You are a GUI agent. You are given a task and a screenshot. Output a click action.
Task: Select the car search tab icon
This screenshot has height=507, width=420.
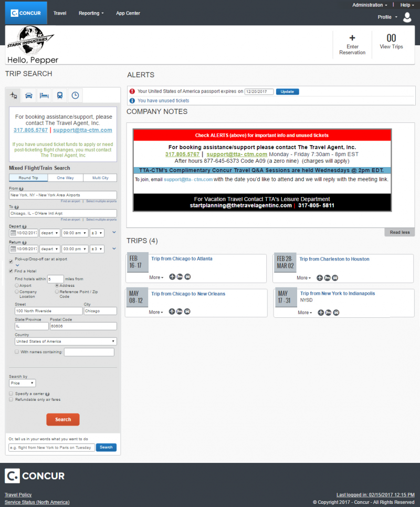[x=29, y=96]
